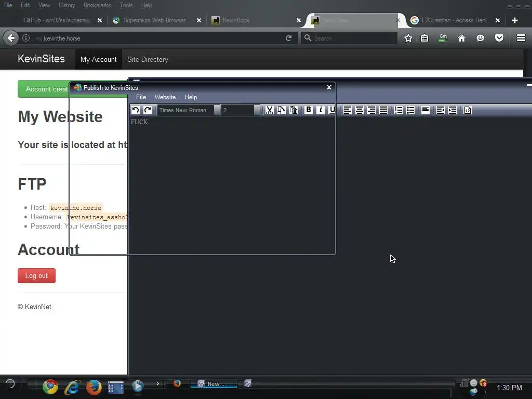This screenshot has height=399, width=532.
Task: Click the KevinSites brand link
Action: point(41,59)
